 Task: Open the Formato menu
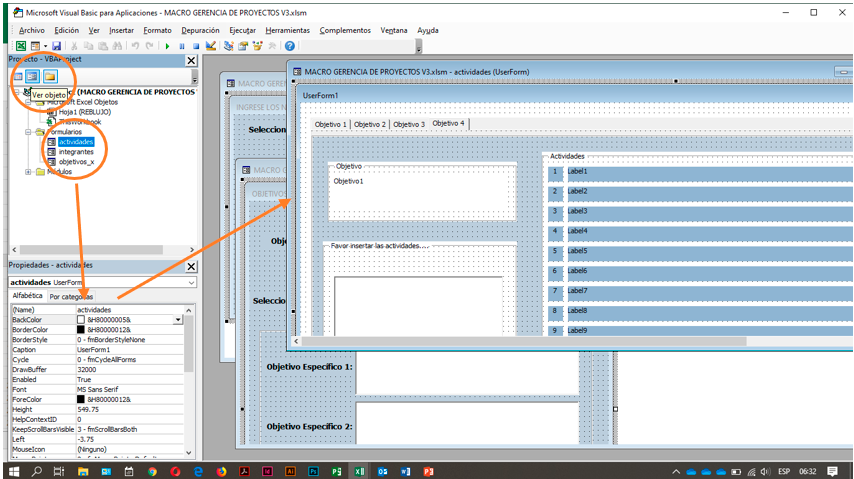(157, 31)
